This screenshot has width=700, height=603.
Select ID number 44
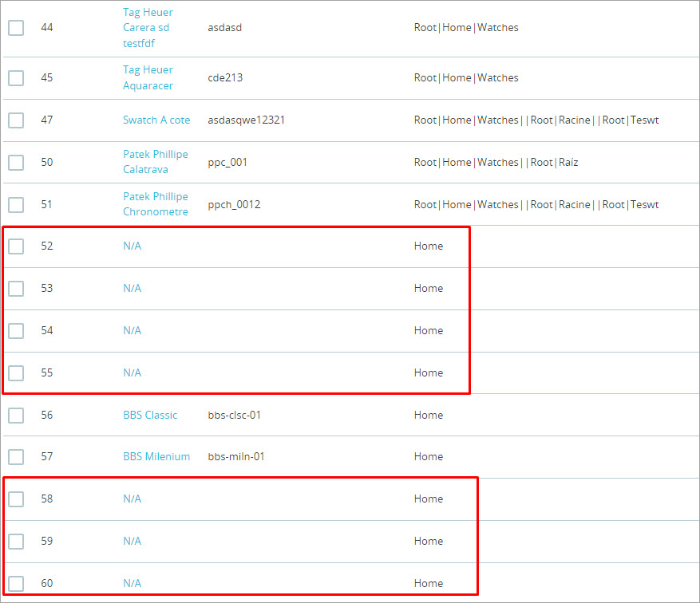coord(47,28)
